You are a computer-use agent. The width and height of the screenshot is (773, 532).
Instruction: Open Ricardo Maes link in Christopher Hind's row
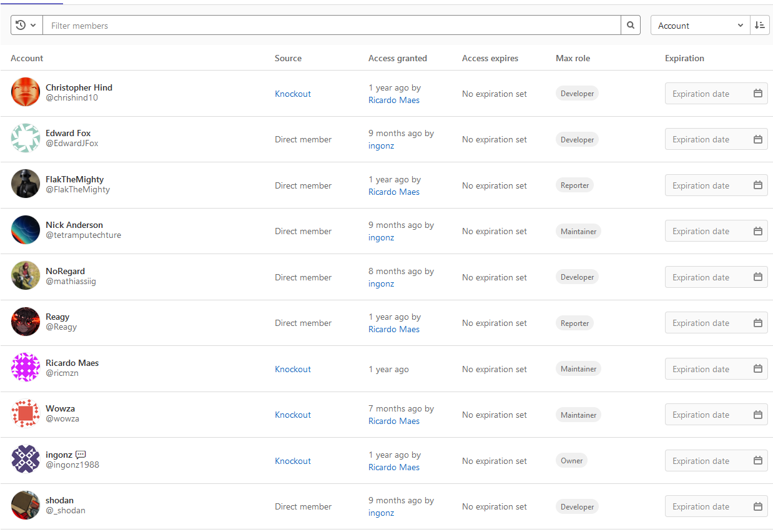[x=394, y=100]
